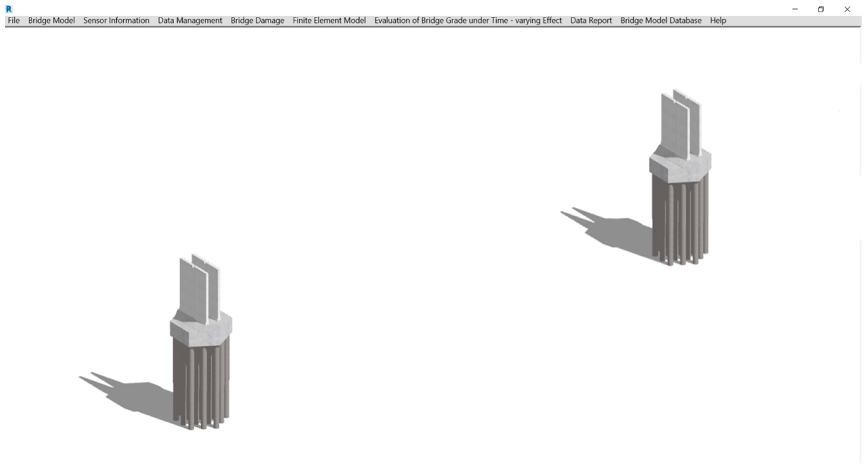Screen dimensions: 868x473
Task: Minimize the application window
Action: [x=795, y=9]
